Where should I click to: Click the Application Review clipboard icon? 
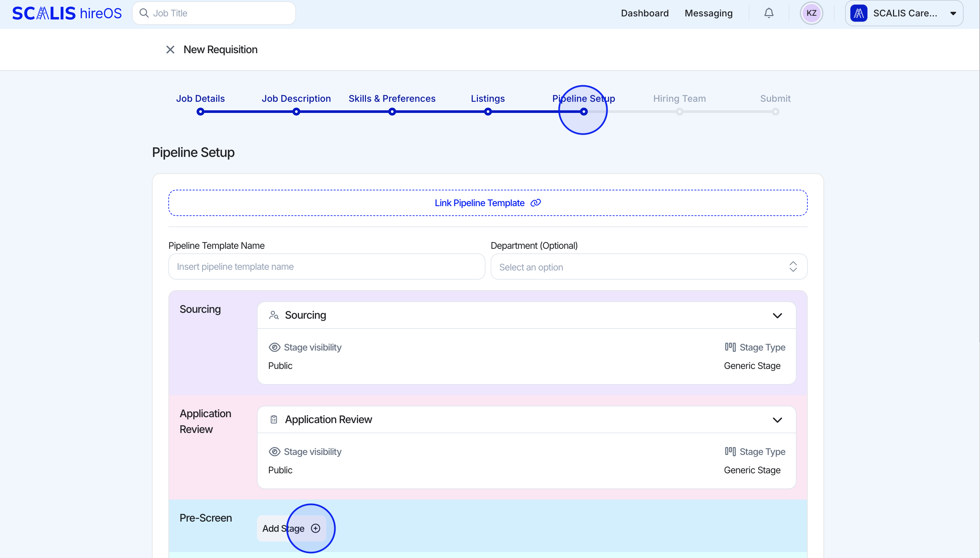[x=273, y=419]
